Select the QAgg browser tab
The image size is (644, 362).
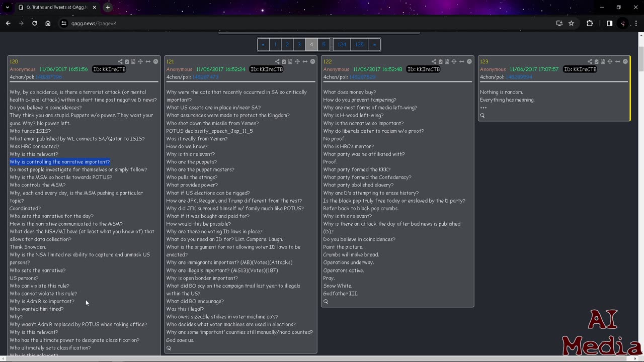57,8
